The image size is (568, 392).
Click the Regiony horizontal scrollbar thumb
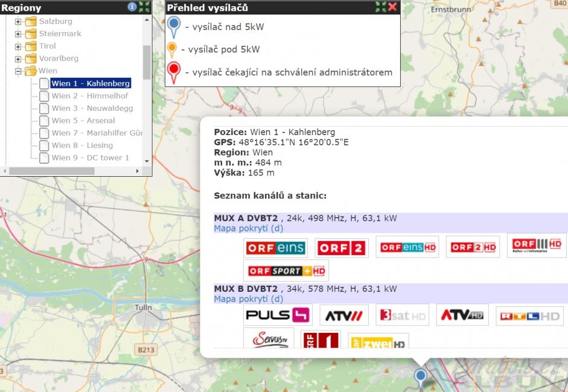[52, 171]
